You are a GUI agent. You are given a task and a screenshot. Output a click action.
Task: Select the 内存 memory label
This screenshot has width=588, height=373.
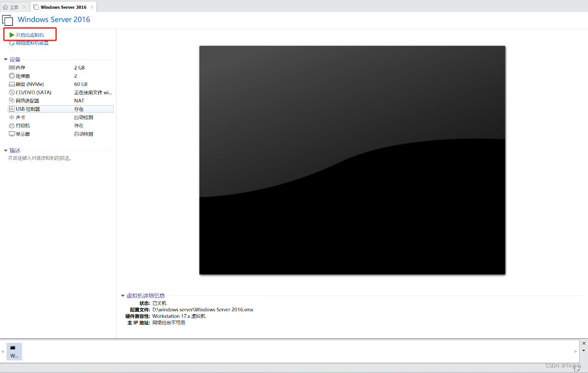tap(20, 68)
